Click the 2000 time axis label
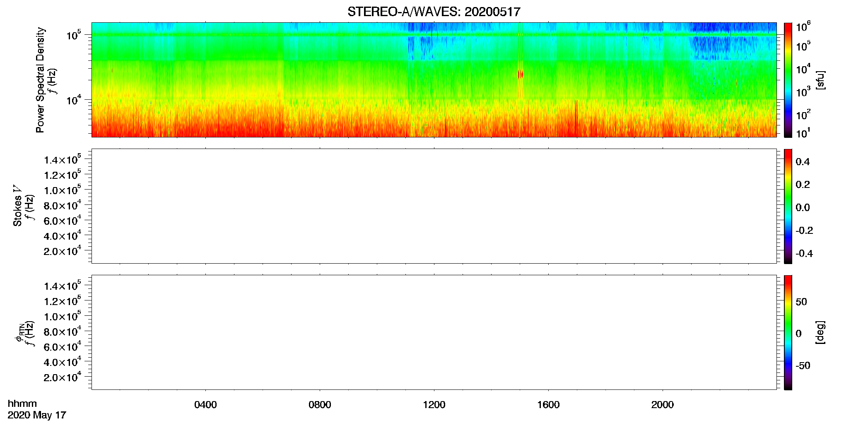This screenshot has width=868, height=447. pyautogui.click(x=663, y=405)
